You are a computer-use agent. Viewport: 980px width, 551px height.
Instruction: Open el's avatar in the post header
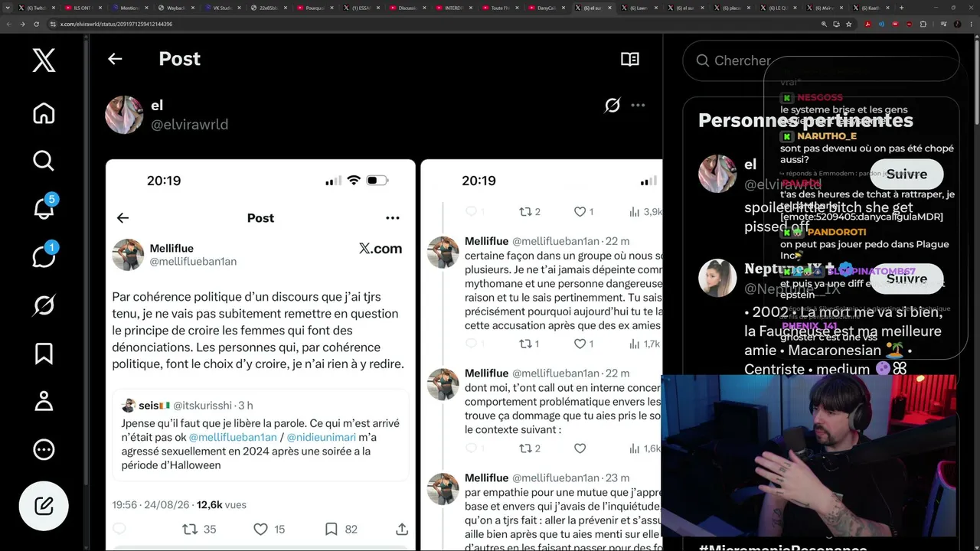tap(124, 115)
